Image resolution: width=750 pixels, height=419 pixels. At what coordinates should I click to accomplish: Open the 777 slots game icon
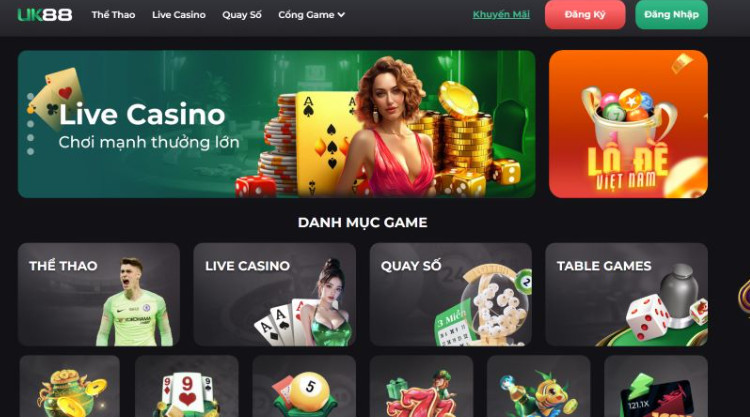click(421, 386)
